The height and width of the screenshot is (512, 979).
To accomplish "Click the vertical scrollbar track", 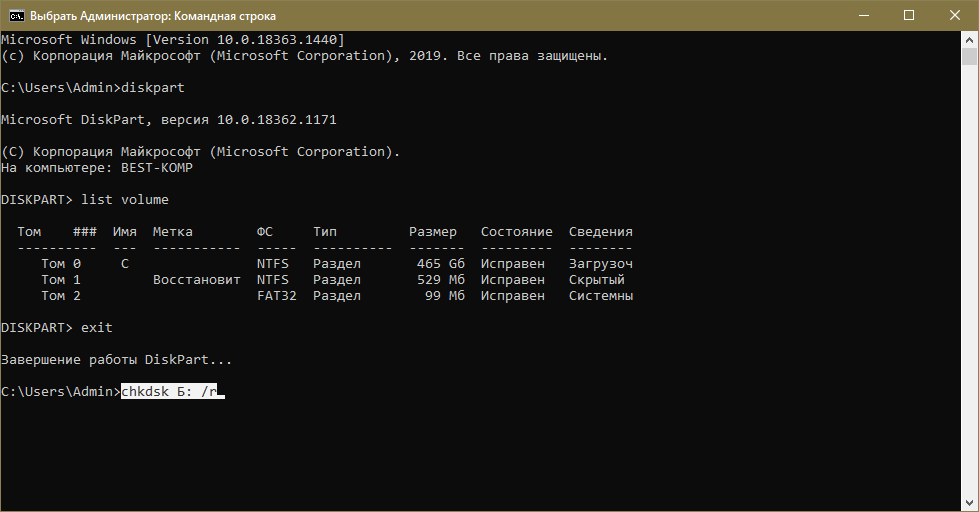I will [970, 300].
